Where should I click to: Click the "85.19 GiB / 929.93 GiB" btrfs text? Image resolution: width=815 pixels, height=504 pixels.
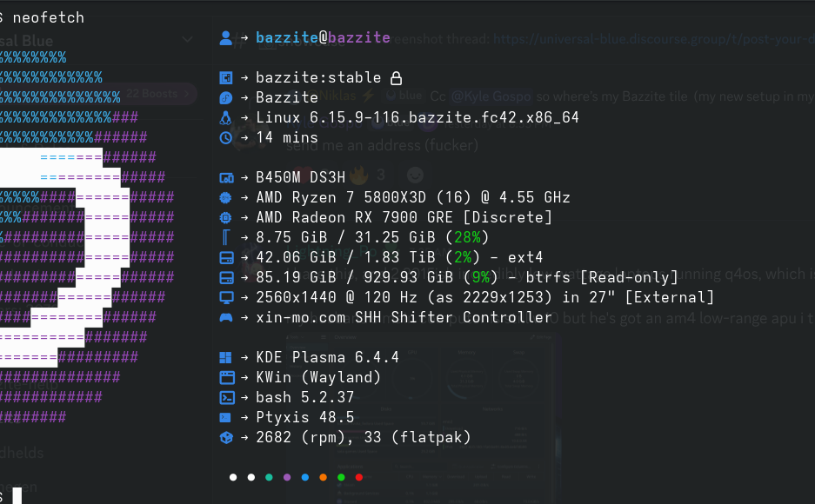(355, 278)
